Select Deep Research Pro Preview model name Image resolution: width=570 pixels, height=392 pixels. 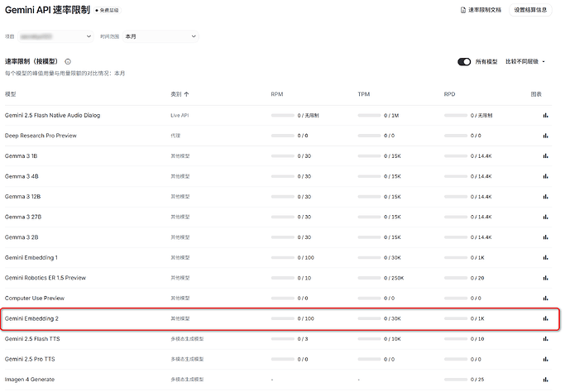coord(41,136)
